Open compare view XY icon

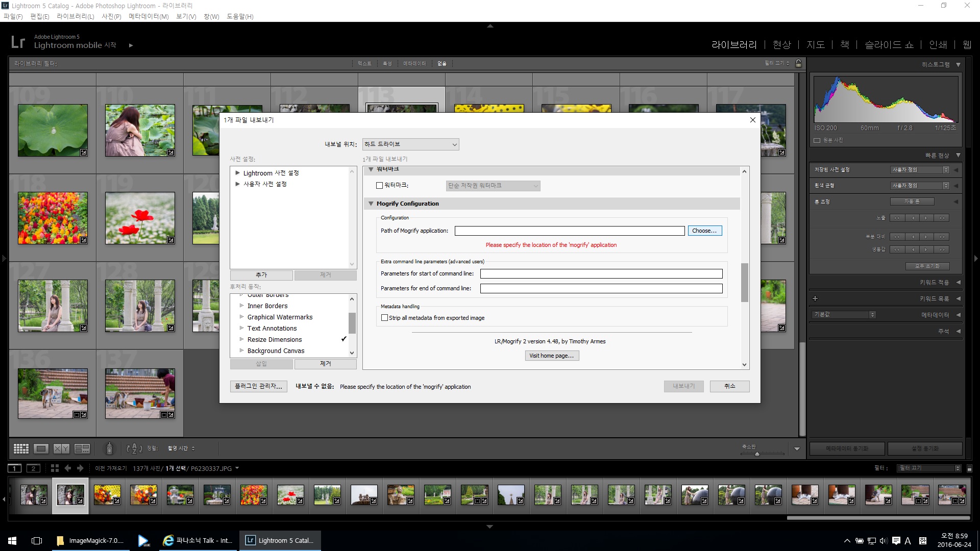[61, 448]
